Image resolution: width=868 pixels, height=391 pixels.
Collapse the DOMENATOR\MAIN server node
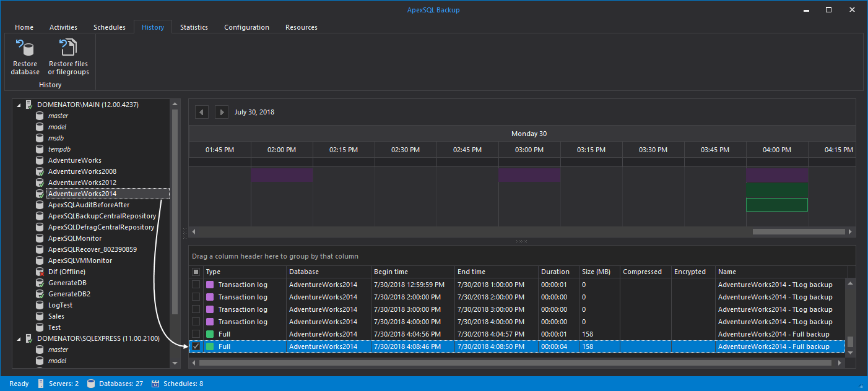pos(19,105)
